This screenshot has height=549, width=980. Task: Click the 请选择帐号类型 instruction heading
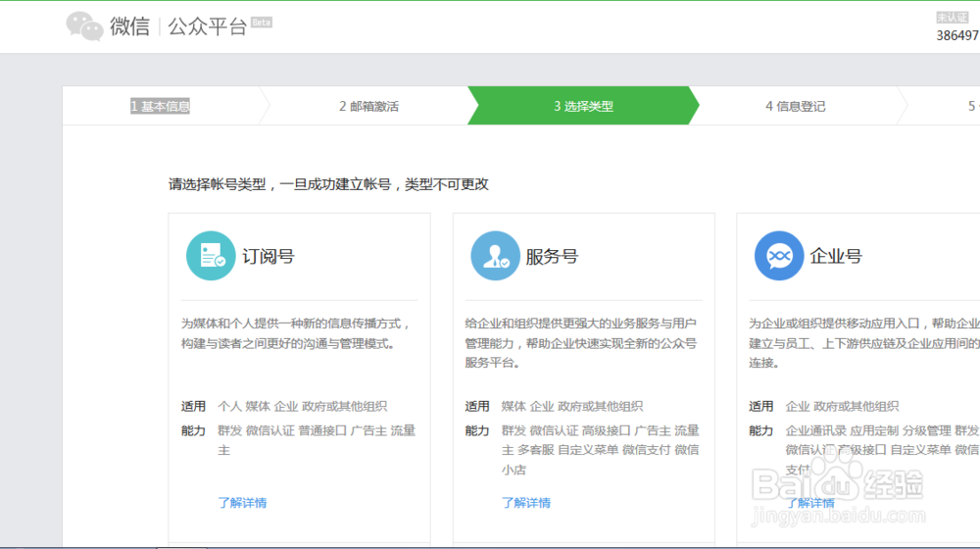click(x=328, y=184)
